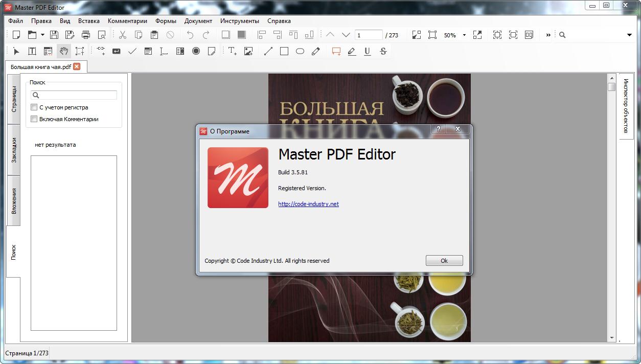
Task: Print the document using the printer icon
Action: pos(86,35)
